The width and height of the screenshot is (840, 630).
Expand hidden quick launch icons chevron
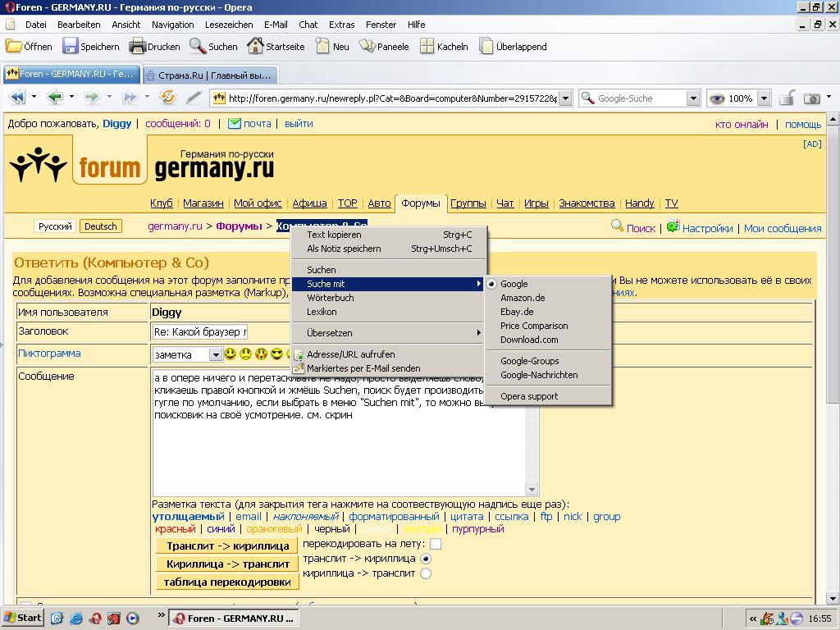161,615
